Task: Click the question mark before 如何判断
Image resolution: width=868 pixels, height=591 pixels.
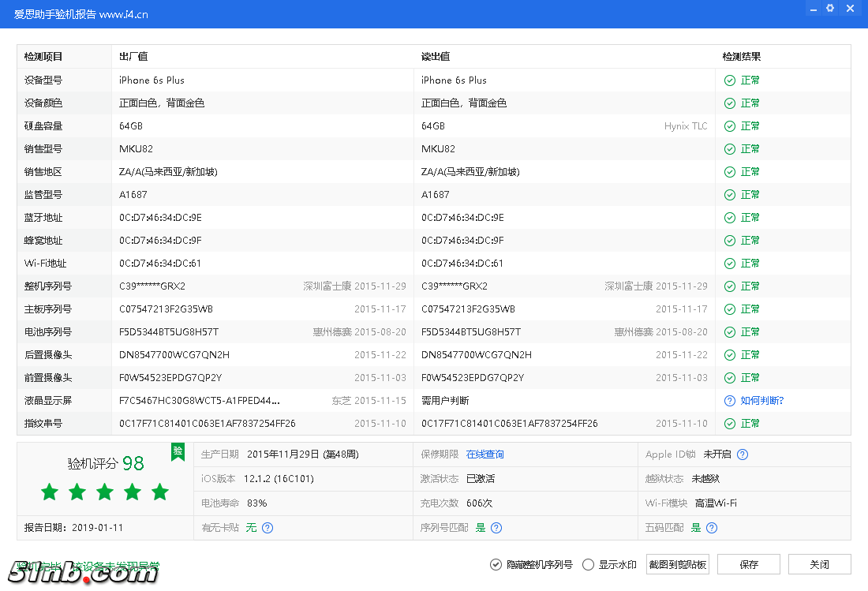Action: coord(729,400)
